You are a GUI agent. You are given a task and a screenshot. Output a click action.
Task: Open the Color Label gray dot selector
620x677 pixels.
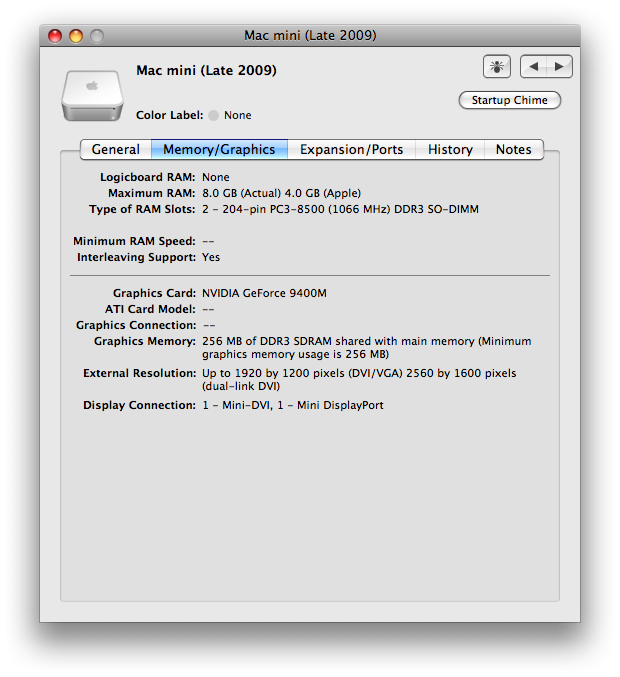coord(213,115)
